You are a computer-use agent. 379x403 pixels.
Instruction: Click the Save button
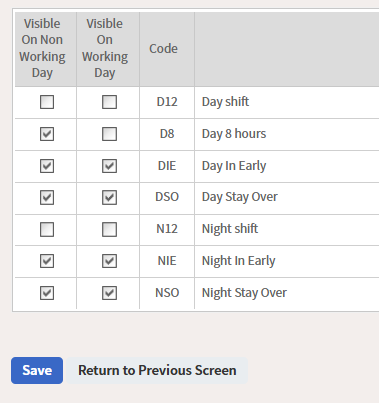37,370
